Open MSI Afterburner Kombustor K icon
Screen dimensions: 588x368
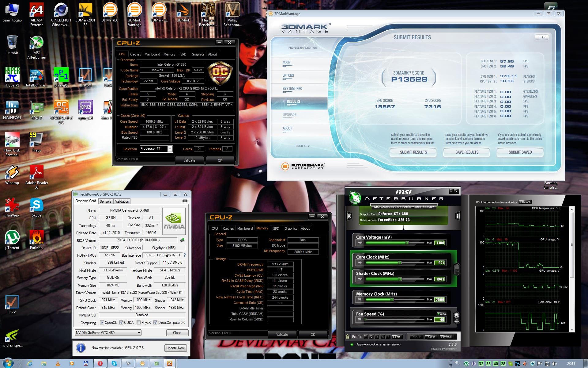click(349, 216)
